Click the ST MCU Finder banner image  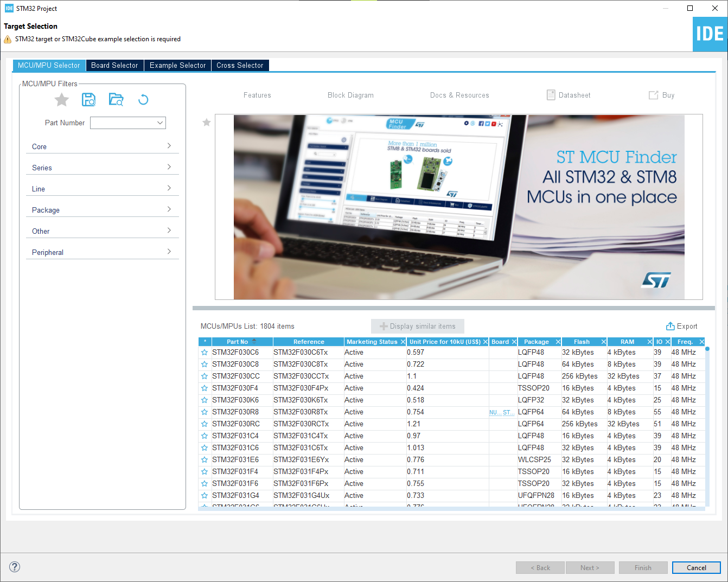pyautogui.click(x=459, y=207)
